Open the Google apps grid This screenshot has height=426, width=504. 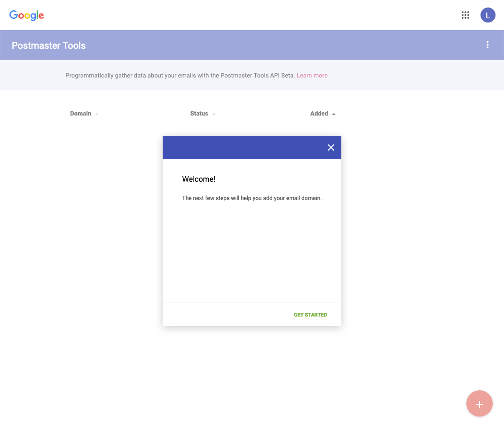(x=465, y=15)
